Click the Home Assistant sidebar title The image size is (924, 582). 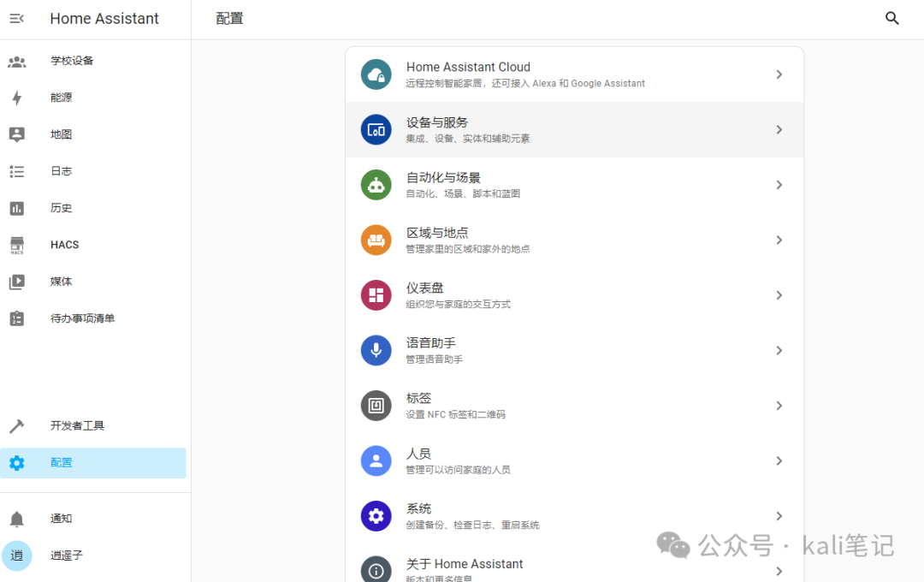pos(104,19)
